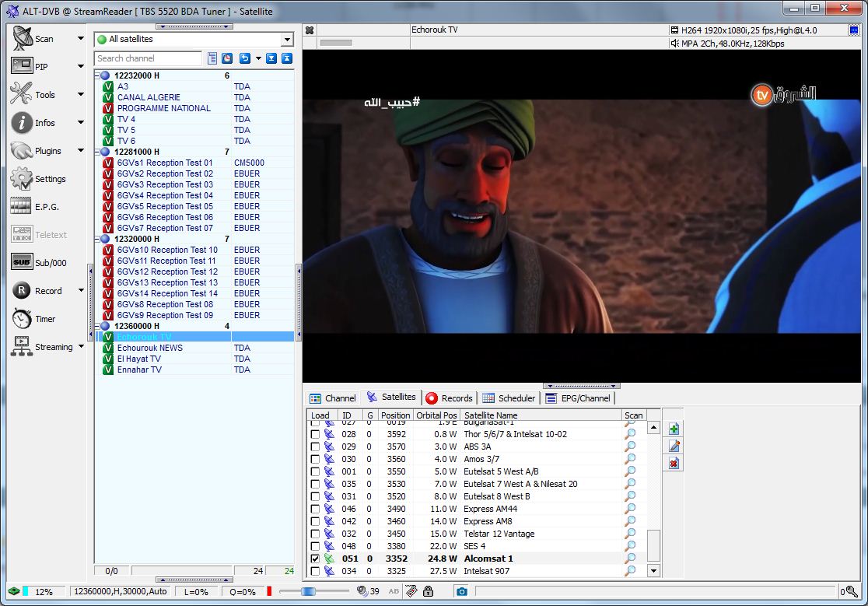
Task: Expand the Scan dropdown arrow
Action: [81, 39]
